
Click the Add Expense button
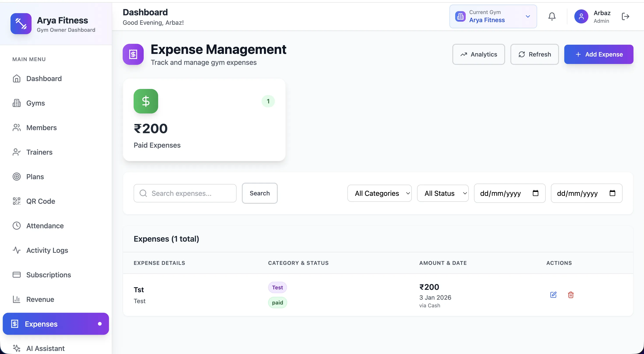coord(598,54)
